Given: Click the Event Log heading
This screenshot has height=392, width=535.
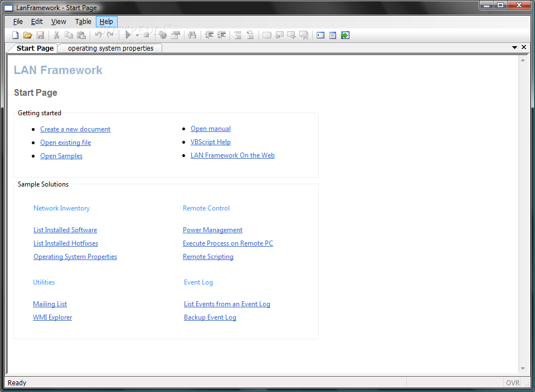Looking at the screenshot, I should tap(198, 282).
